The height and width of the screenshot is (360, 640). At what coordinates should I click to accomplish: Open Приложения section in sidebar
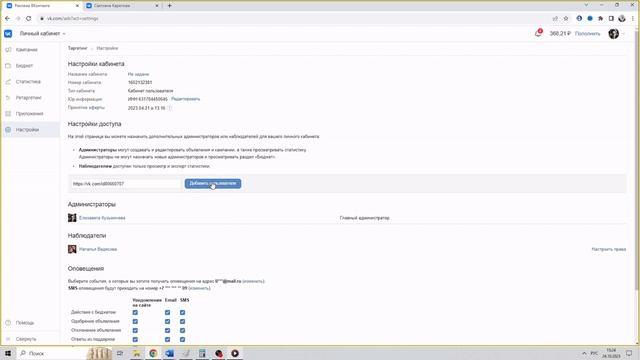[29, 114]
